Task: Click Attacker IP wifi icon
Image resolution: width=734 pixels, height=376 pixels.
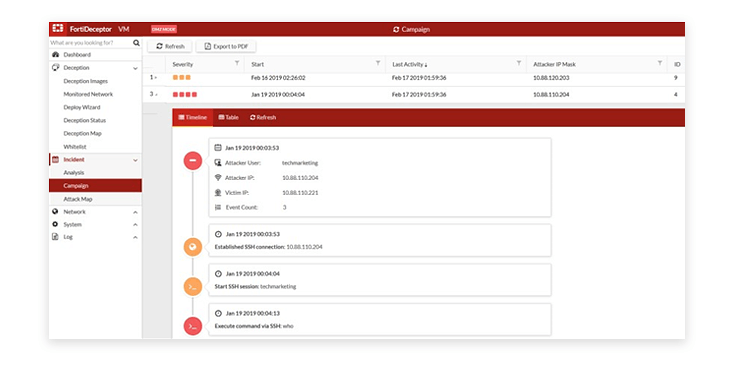Action: 218,178
